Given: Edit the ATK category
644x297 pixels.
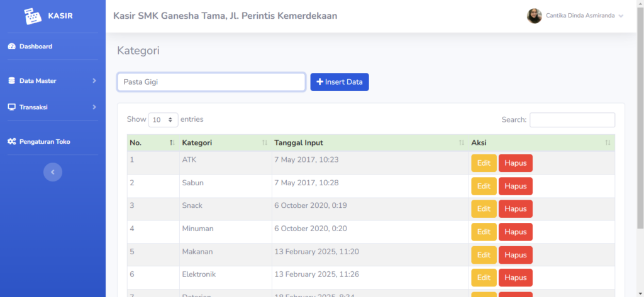Looking at the screenshot, I should click(x=484, y=163).
